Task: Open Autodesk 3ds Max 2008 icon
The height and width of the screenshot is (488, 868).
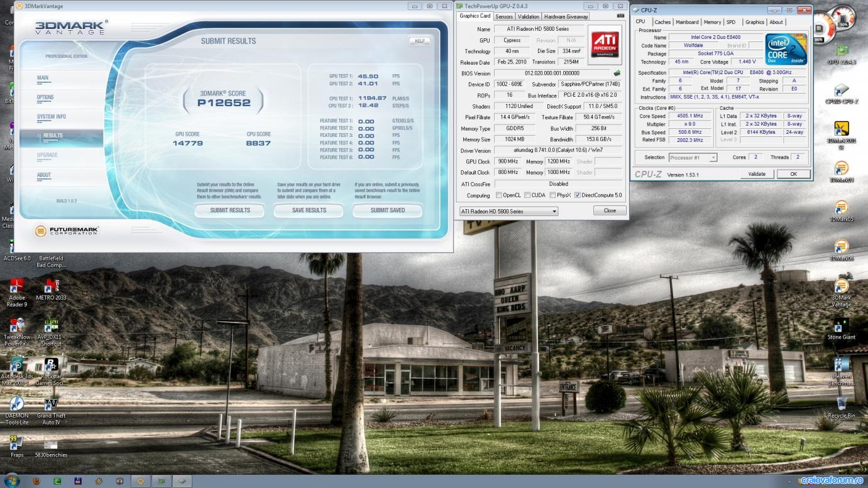Action: click(x=17, y=371)
